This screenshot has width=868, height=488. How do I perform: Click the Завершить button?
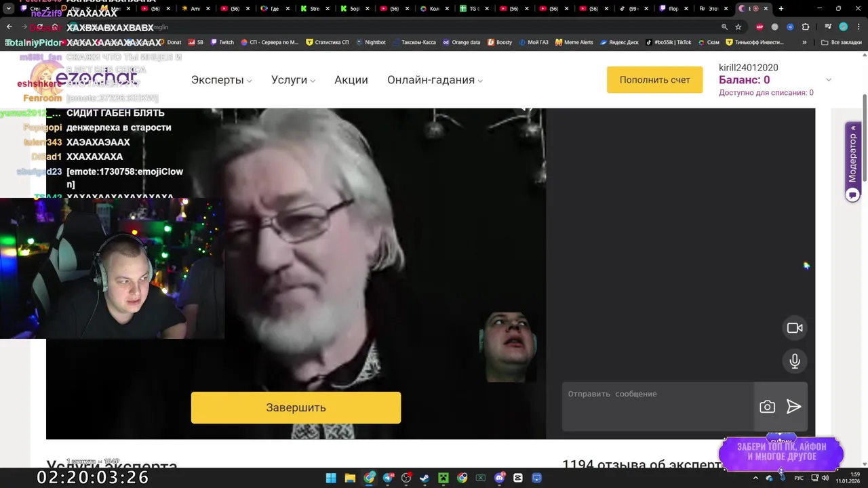[296, 407]
